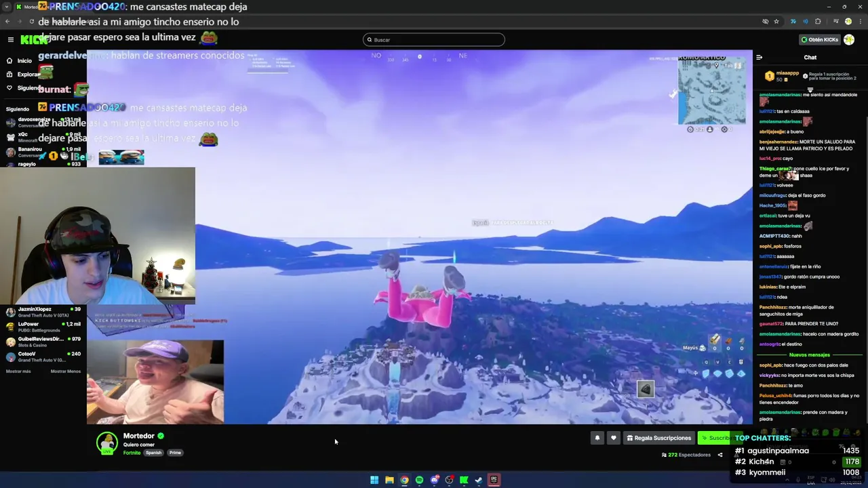
Task: Open File Explorer from the taskbar
Action: click(389, 480)
